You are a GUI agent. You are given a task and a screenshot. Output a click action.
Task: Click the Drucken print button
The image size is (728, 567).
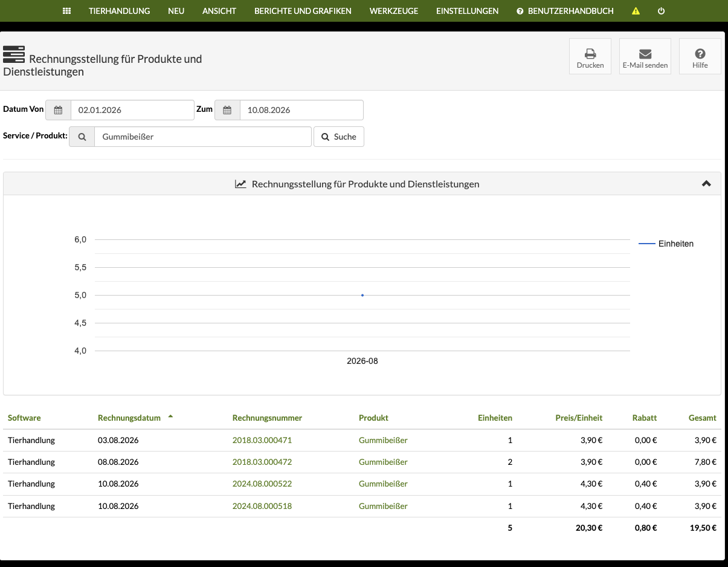tap(590, 56)
